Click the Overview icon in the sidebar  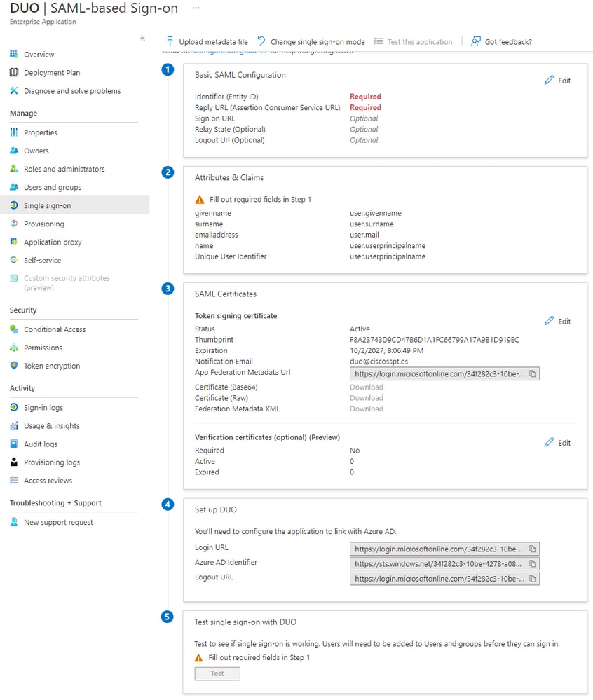pos(14,54)
